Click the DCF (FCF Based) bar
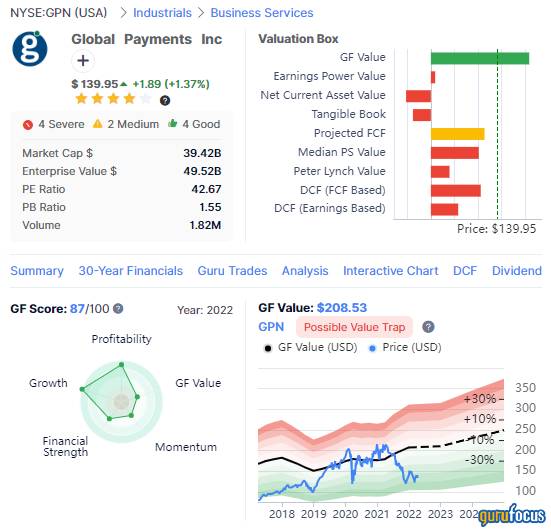 click(x=456, y=190)
